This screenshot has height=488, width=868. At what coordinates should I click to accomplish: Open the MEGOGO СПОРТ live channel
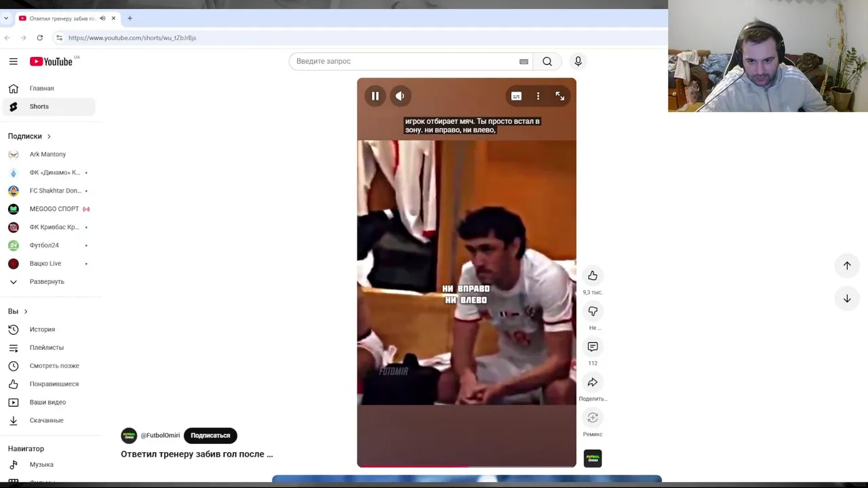pos(49,209)
